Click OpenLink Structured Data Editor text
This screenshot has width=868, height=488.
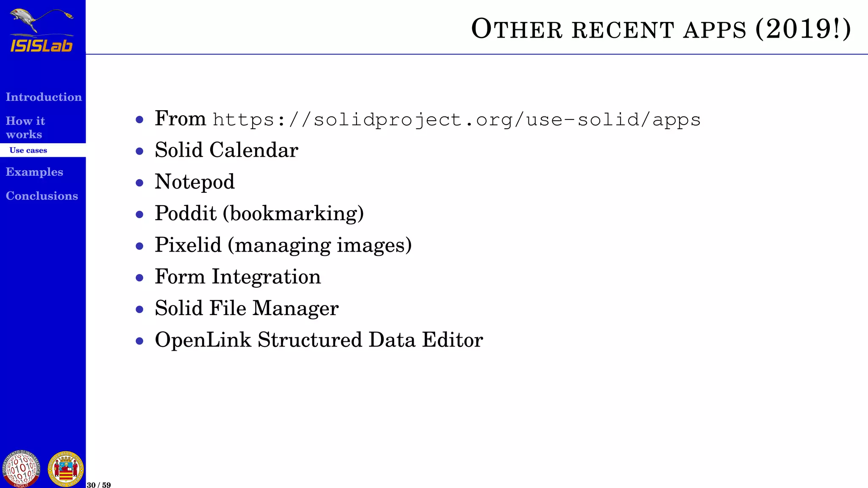point(319,340)
